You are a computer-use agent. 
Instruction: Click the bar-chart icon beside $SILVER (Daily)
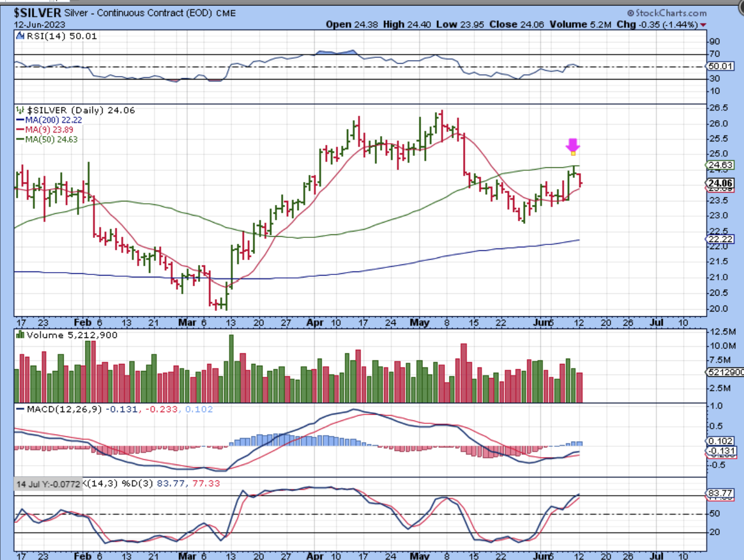21,110
